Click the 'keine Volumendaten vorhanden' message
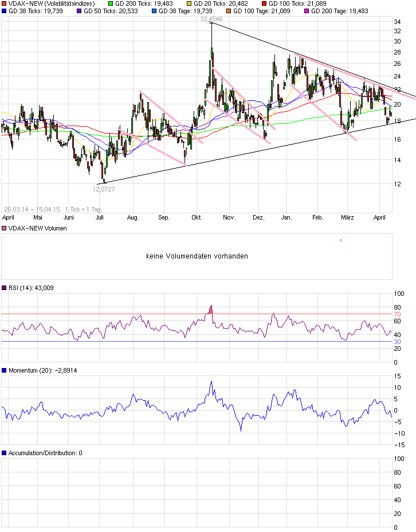416x532 pixels. click(x=197, y=256)
